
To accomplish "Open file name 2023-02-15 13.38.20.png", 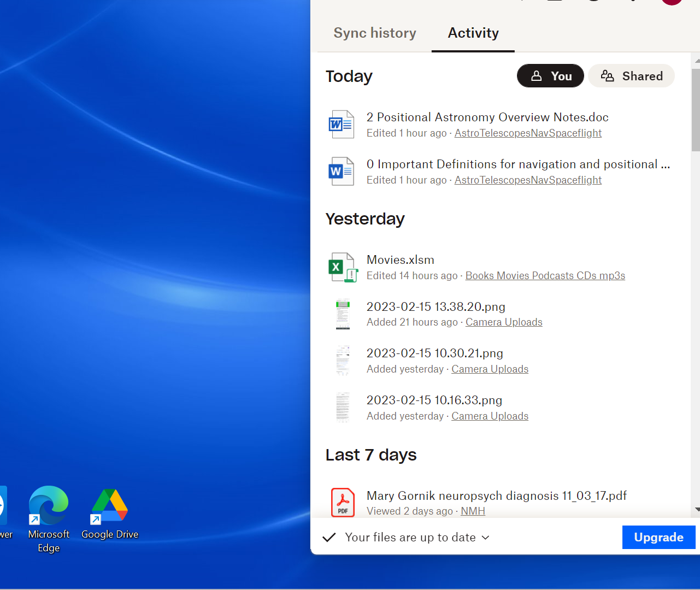I will 436,306.
